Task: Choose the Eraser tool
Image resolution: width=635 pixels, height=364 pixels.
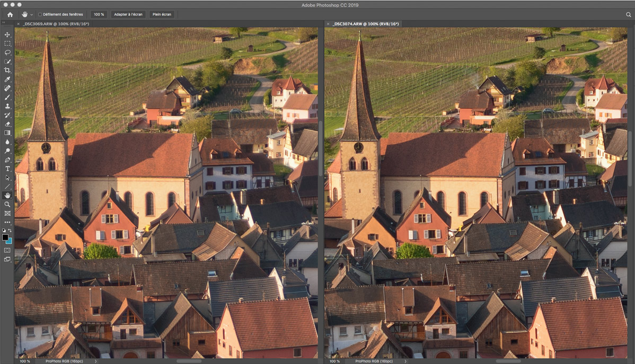Action: [x=7, y=124]
